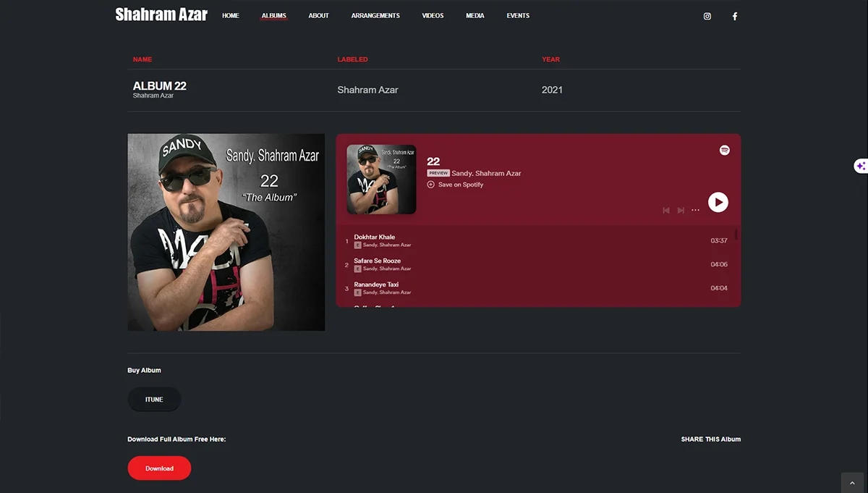The height and width of the screenshot is (493, 868).
Task: Click Shahram Azar under LABELED column
Action: pos(367,90)
